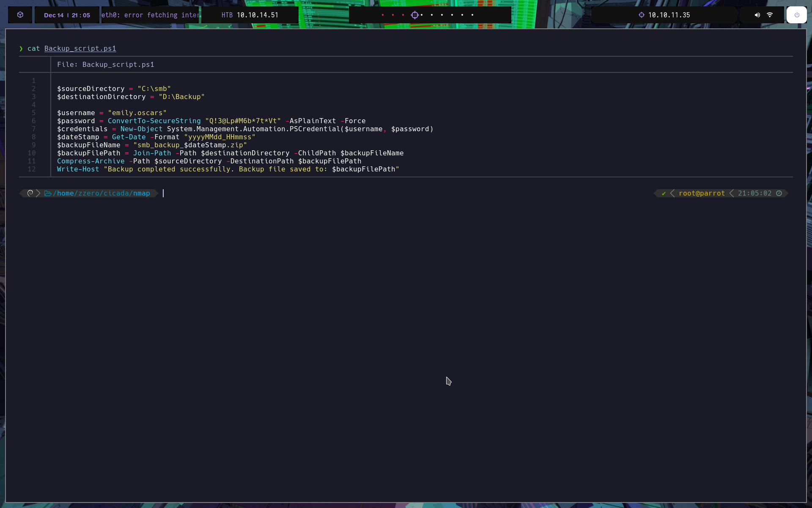This screenshot has height=508, width=812.
Task: Click the 'zzero' segment of the prompt path
Action: pyautogui.click(x=89, y=193)
